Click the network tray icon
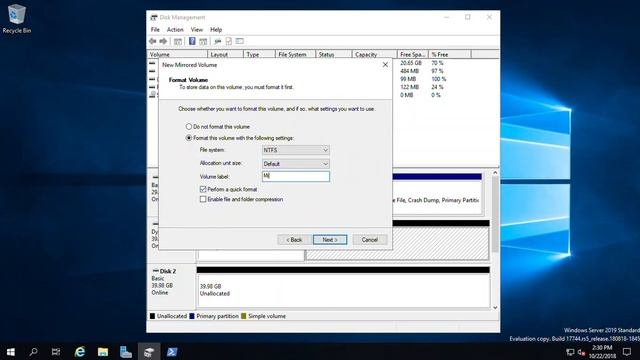The image size is (640, 360). click(570, 352)
